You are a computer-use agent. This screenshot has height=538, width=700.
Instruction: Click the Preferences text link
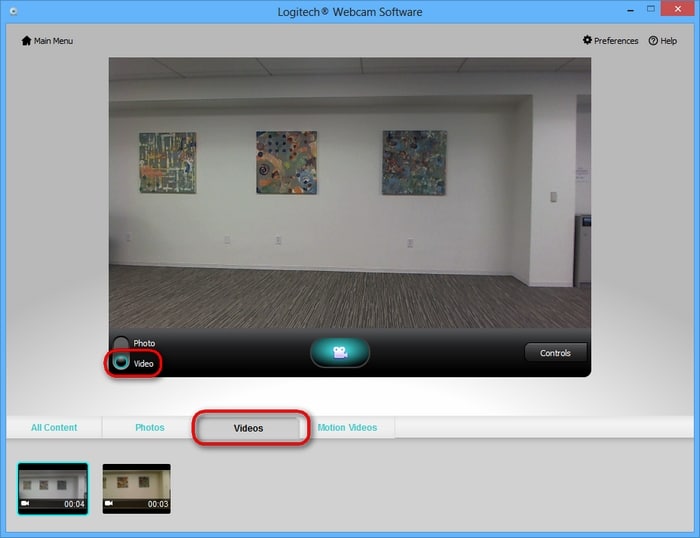(x=616, y=41)
